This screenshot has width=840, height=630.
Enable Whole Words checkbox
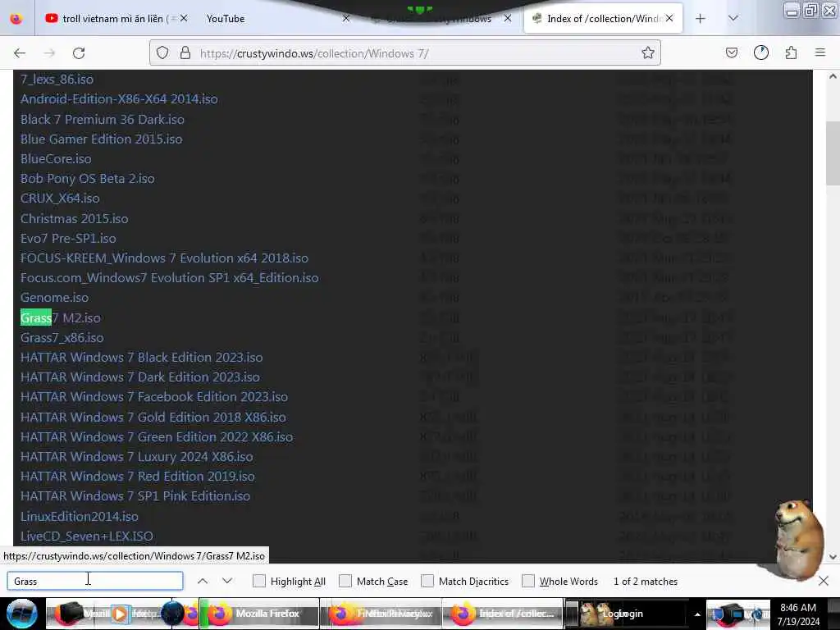[528, 582]
